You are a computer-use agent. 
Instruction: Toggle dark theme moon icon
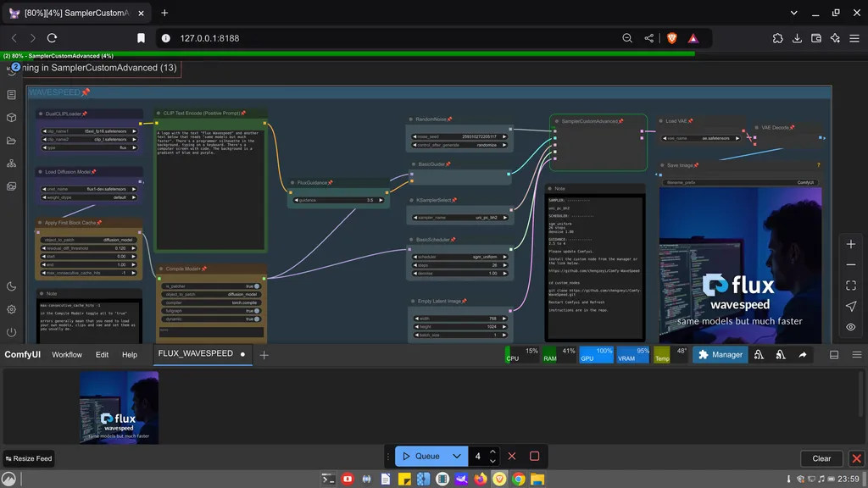(x=12, y=286)
